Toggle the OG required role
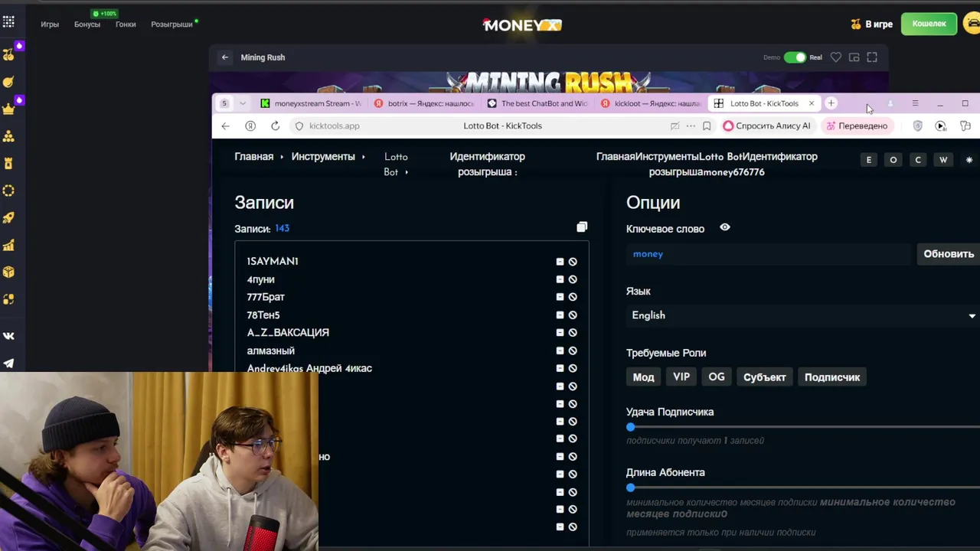Image resolution: width=980 pixels, height=551 pixels. pos(717,377)
